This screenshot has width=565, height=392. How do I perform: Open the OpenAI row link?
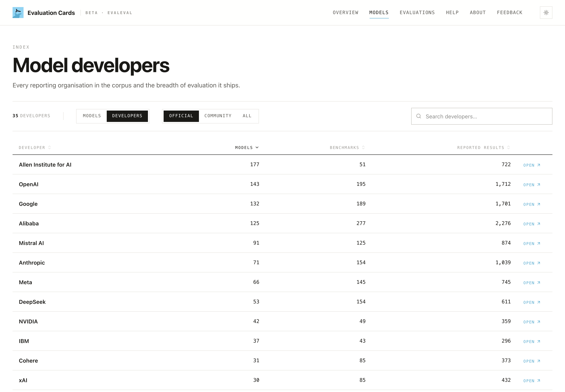532,185
